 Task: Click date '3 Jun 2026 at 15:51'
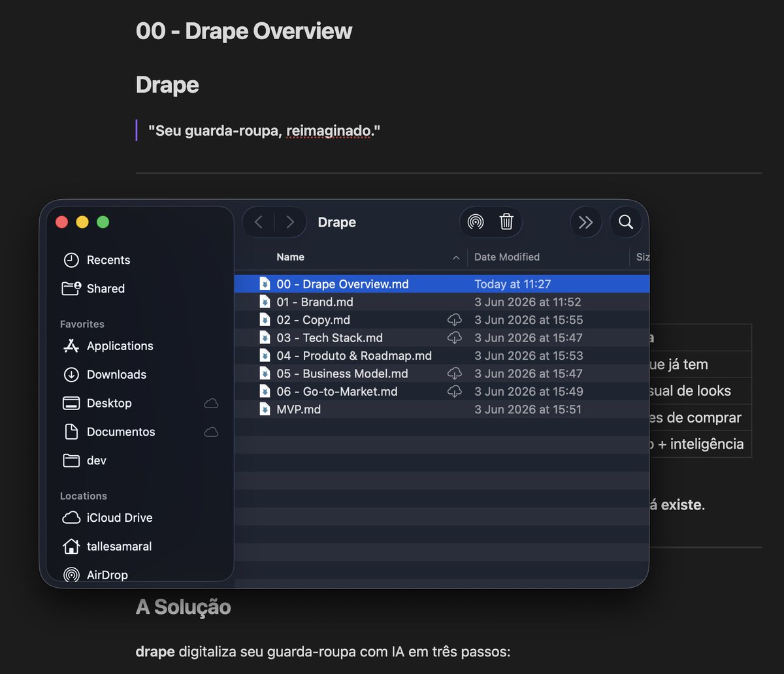(528, 409)
